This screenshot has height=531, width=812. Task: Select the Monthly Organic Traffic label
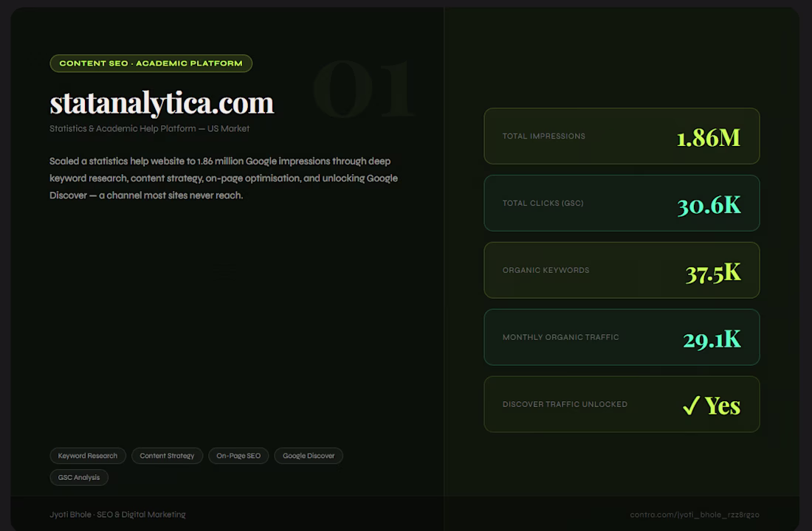560,337
